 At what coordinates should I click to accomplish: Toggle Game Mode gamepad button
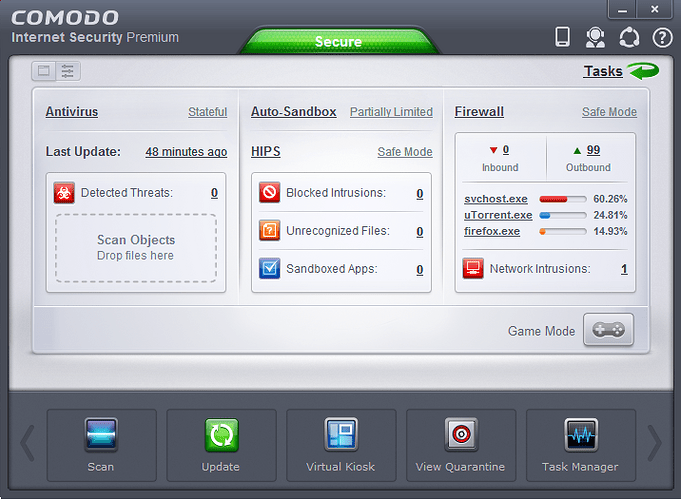608,330
